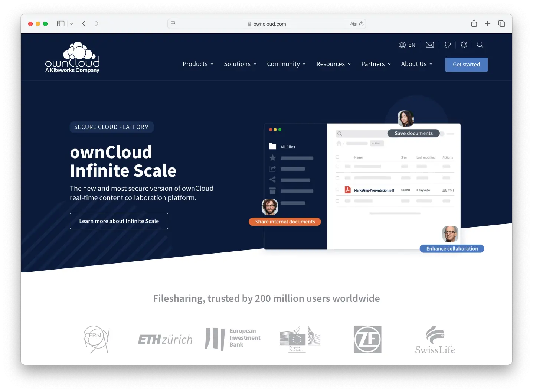
Task: Click the search magnifier icon in the navbar
Action: pyautogui.click(x=480, y=45)
